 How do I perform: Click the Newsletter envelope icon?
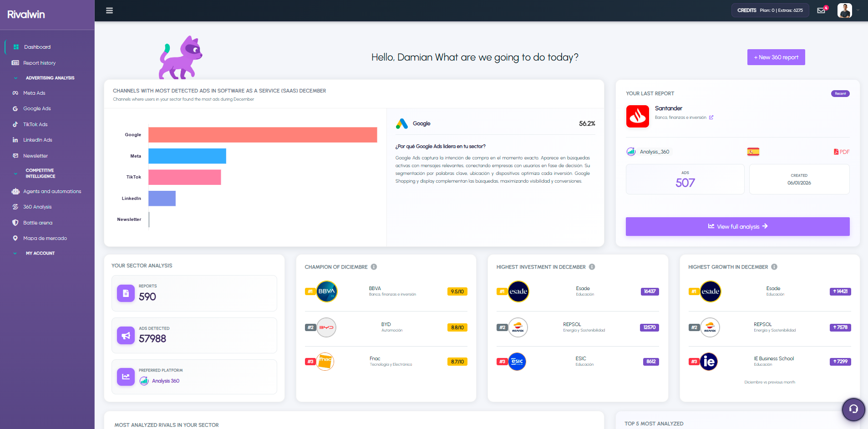point(15,156)
